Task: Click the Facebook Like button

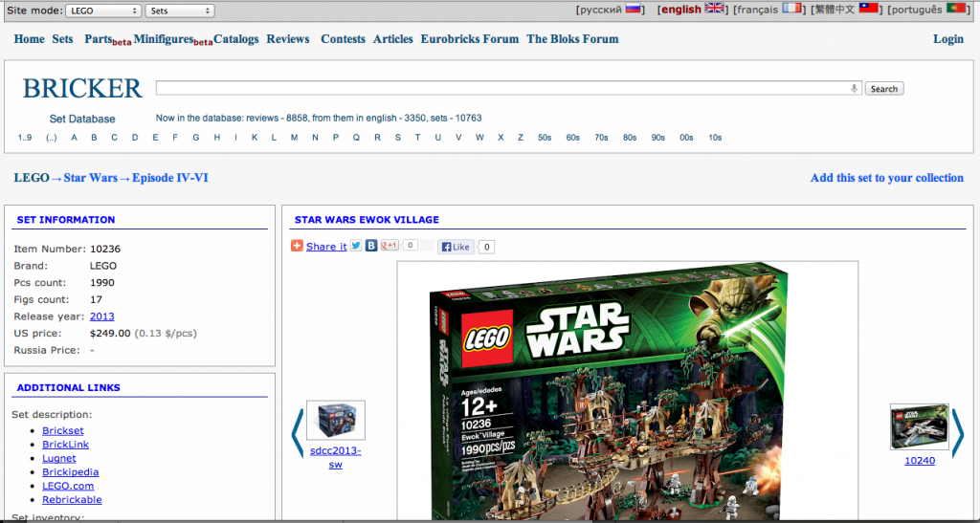Action: click(456, 247)
